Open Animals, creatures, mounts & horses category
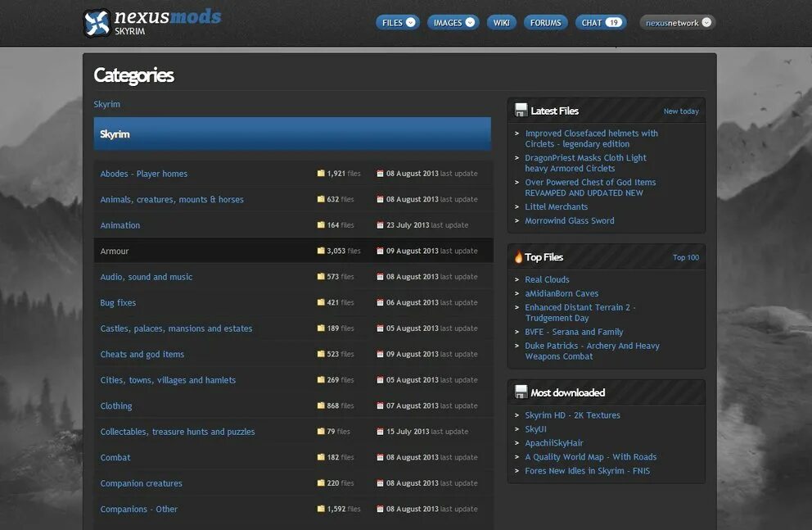The width and height of the screenshot is (812, 530). coord(172,199)
